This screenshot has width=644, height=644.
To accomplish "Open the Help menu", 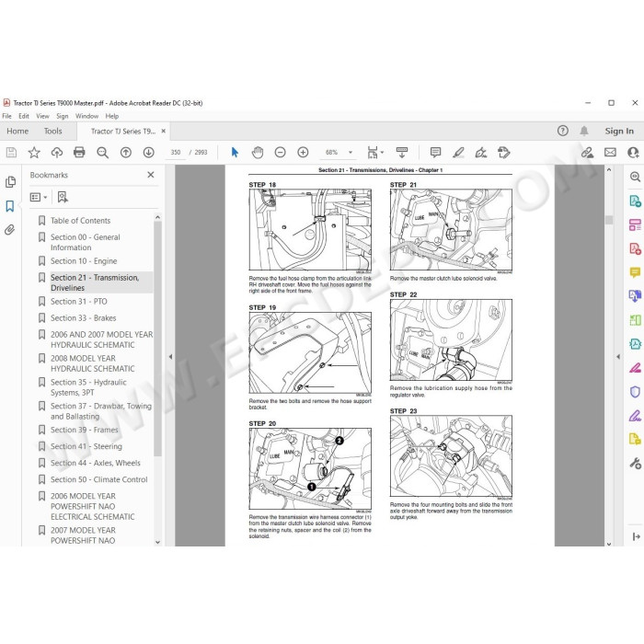I will coord(112,116).
